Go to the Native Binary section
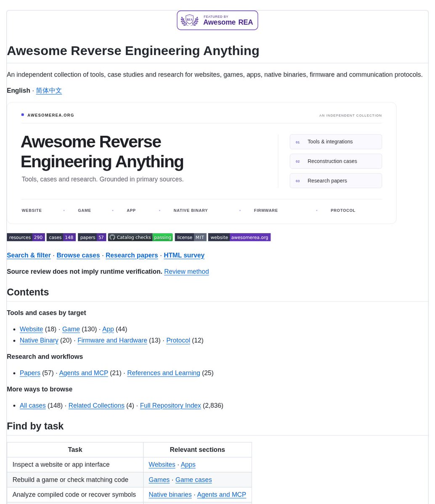Screen dimensions: 435x504 click(x=39, y=340)
